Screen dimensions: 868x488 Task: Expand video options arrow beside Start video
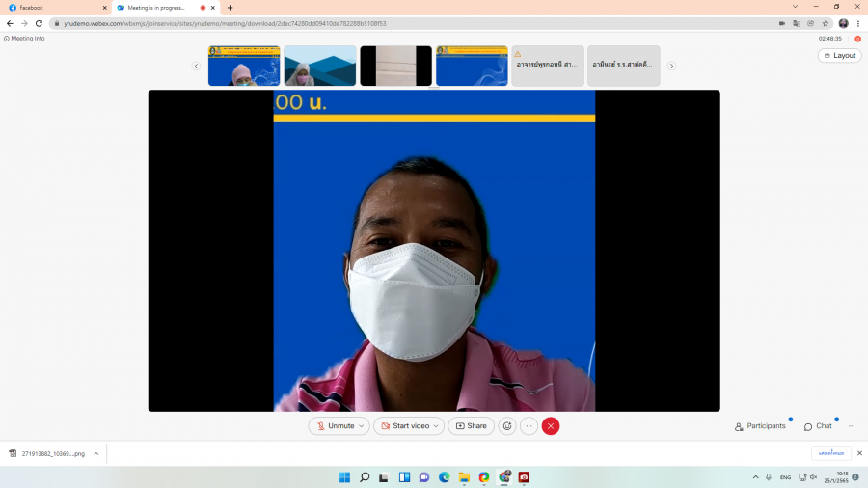(437, 426)
